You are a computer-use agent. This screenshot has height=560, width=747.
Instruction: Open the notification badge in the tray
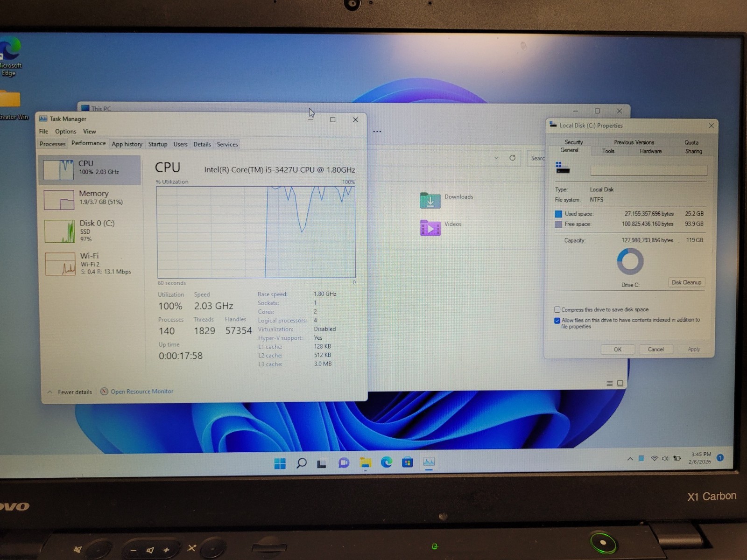(720, 458)
